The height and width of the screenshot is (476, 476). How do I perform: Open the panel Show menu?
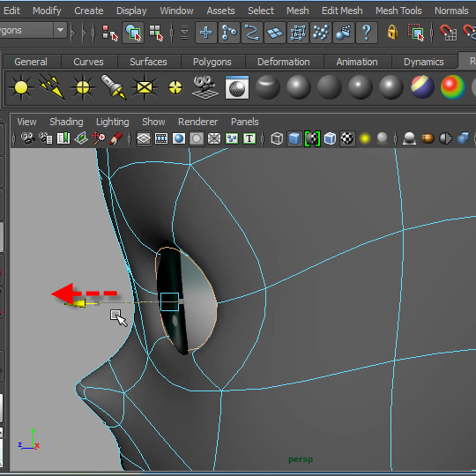pos(153,122)
